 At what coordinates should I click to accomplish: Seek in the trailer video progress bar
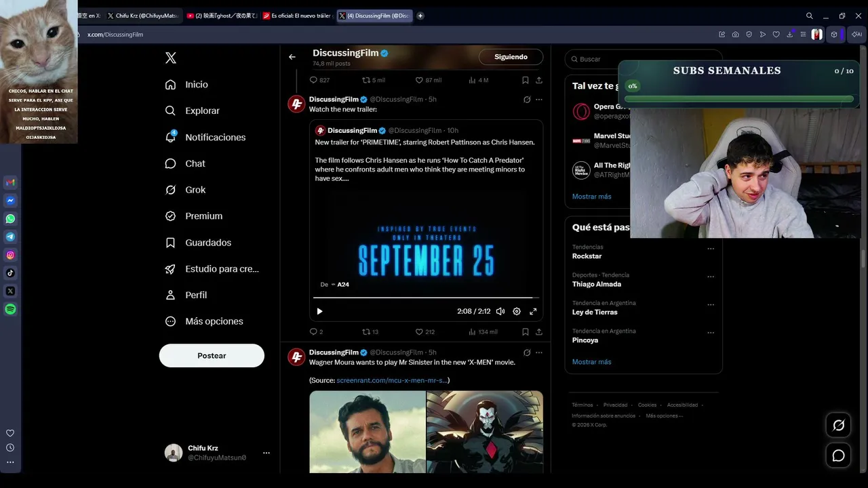[427, 298]
